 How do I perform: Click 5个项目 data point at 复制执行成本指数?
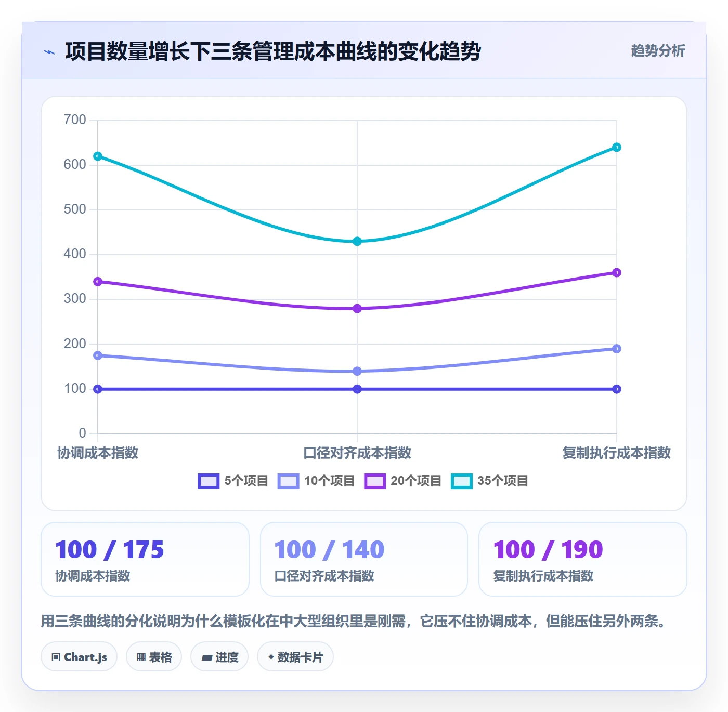[617, 389]
